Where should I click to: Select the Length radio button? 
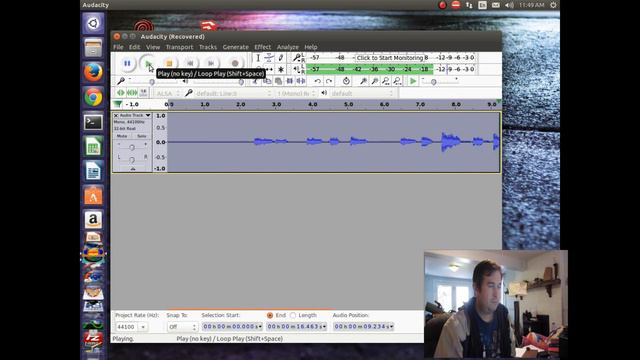(x=293, y=315)
